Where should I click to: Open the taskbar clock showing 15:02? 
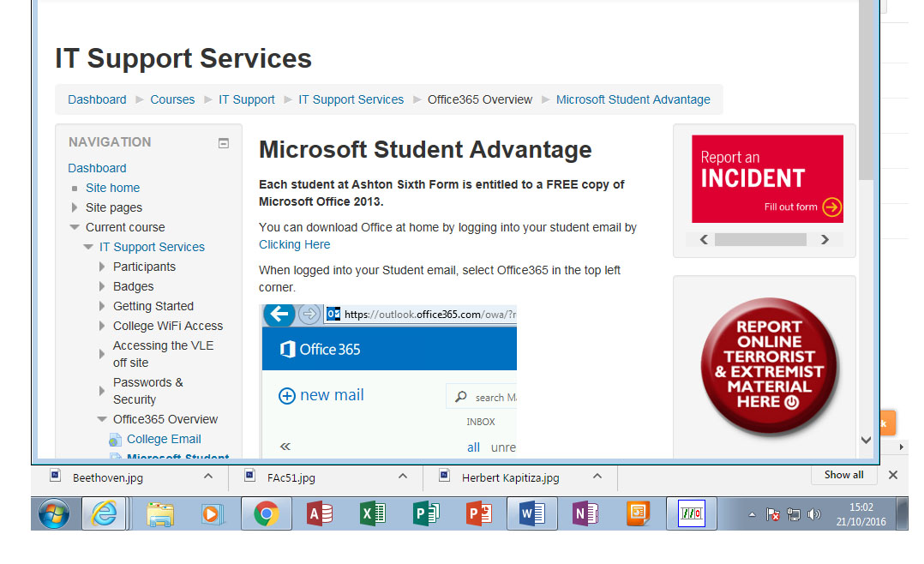(x=861, y=514)
